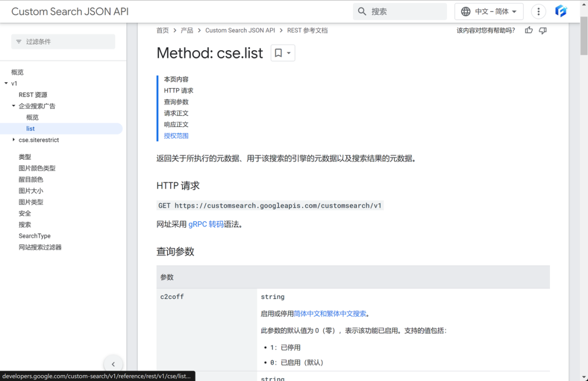Focus the 过滤条件 filter field
The height and width of the screenshot is (381, 588).
[x=63, y=41]
